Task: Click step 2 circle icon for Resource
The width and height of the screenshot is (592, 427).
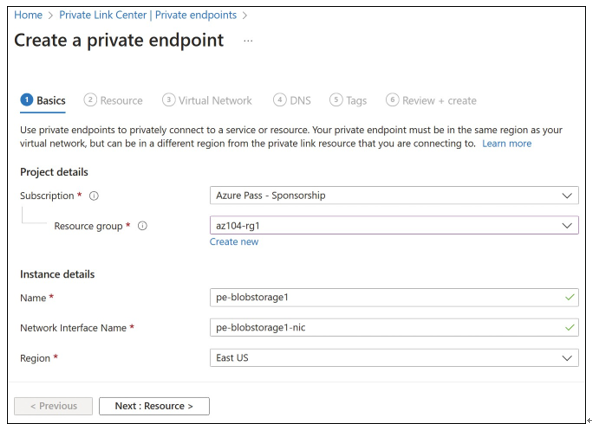Action: (x=90, y=100)
